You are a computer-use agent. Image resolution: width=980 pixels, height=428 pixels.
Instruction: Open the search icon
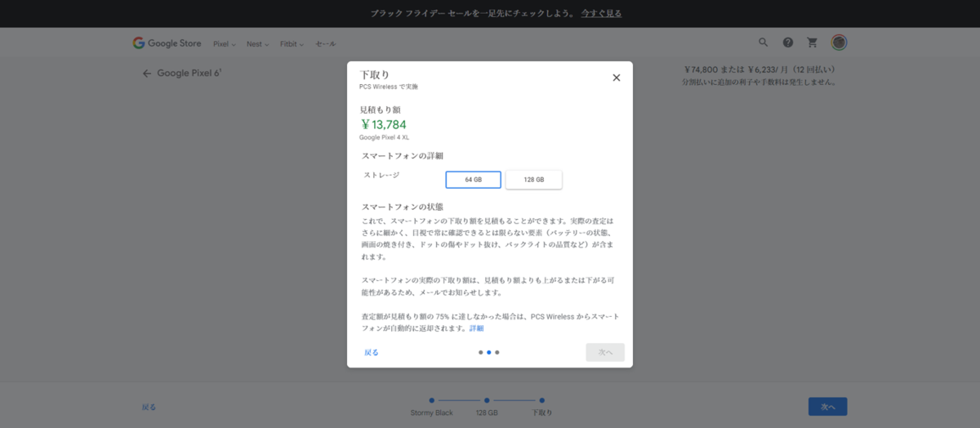tap(764, 42)
